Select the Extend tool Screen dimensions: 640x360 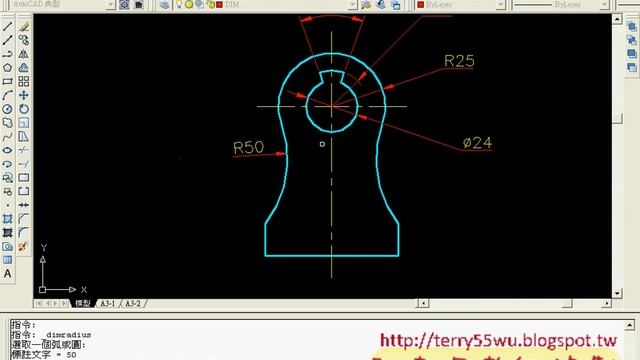click(x=24, y=164)
